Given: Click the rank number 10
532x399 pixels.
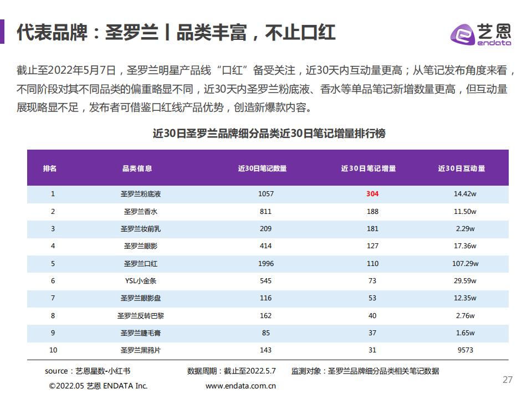Looking at the screenshot, I should [x=53, y=350].
